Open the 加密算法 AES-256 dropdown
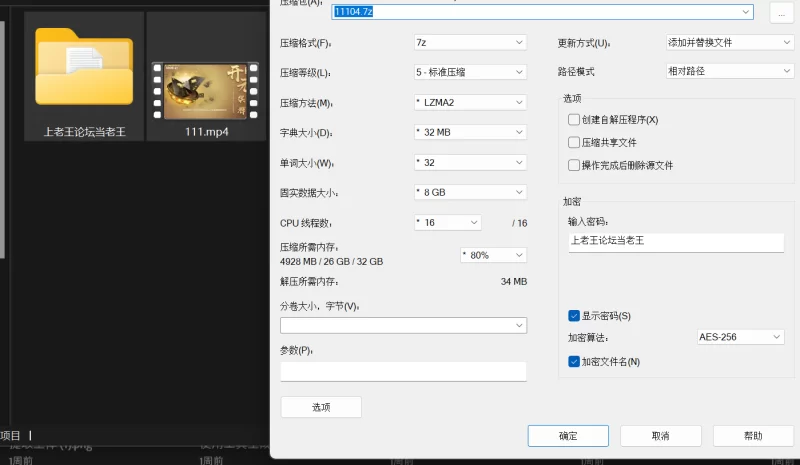The image size is (800, 465). tap(740, 337)
